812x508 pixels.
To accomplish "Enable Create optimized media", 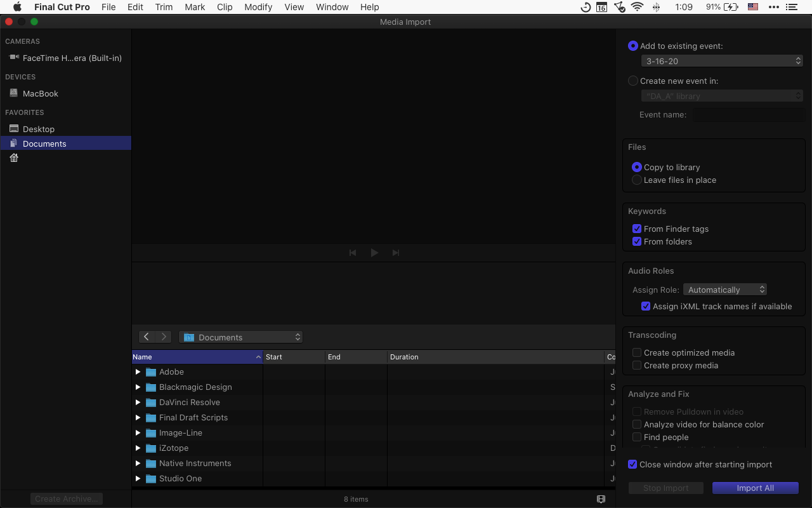I will point(637,353).
